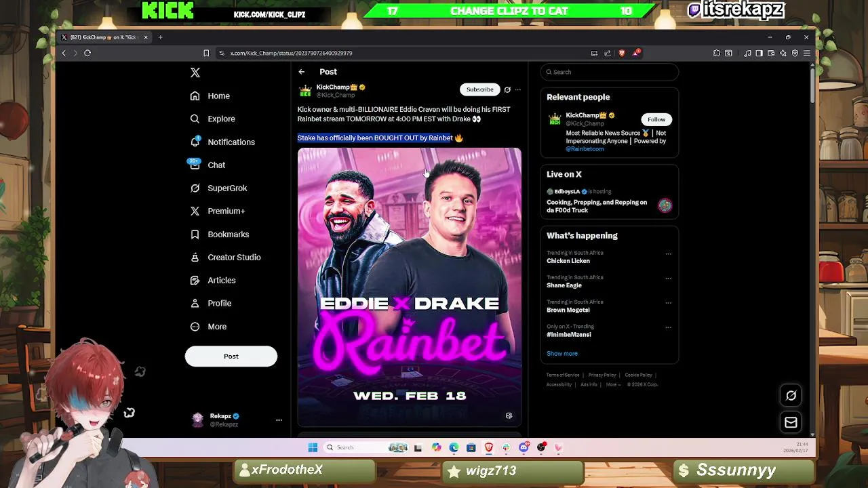Open the browser extensions puzzle icon

coord(717,53)
